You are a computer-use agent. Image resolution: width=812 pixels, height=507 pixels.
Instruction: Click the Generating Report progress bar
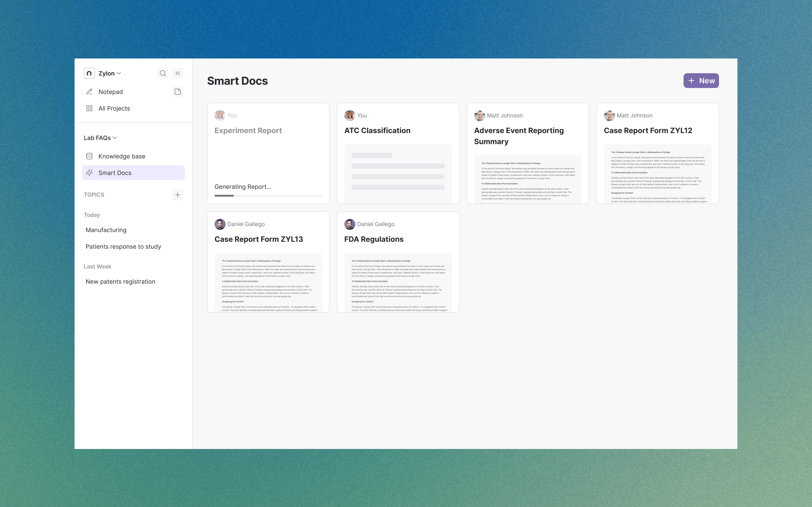(268, 195)
